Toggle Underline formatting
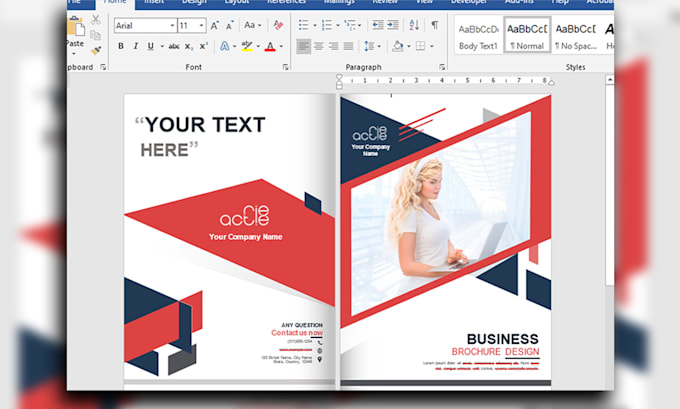680x409 pixels. click(x=150, y=46)
